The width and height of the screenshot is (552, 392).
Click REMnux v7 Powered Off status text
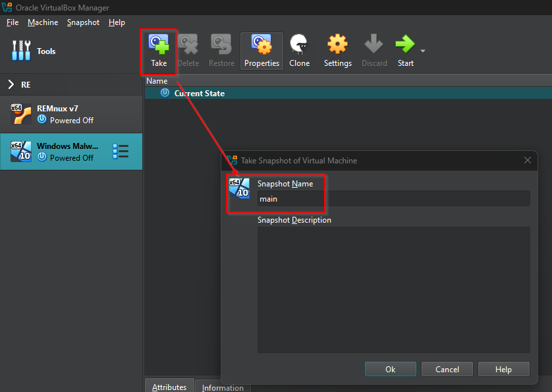coord(71,121)
